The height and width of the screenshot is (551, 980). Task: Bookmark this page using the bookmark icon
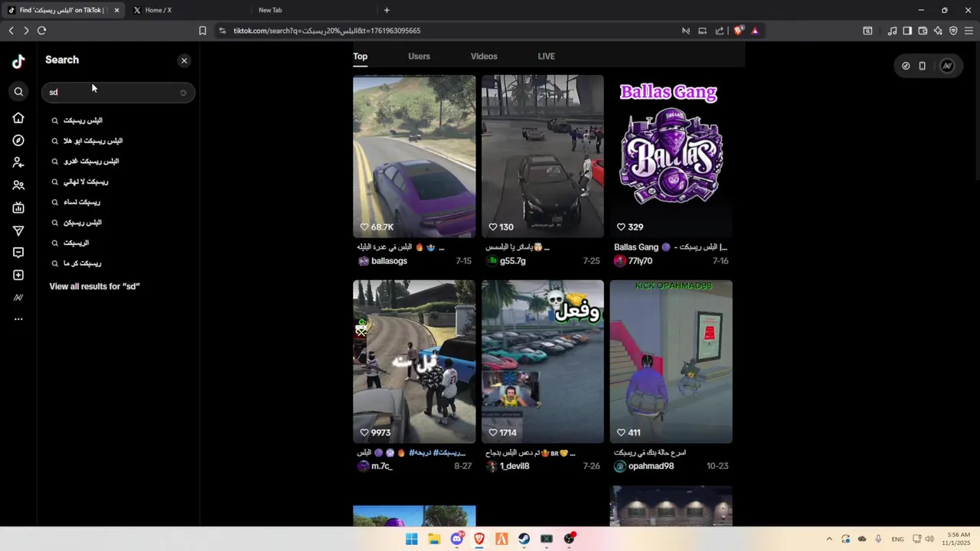pos(202,31)
